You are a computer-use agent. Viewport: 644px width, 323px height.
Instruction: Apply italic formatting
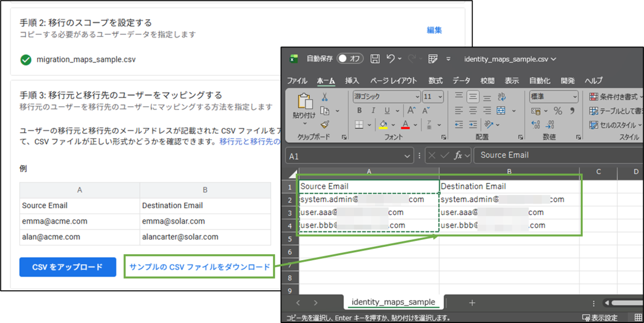pyautogui.click(x=372, y=111)
